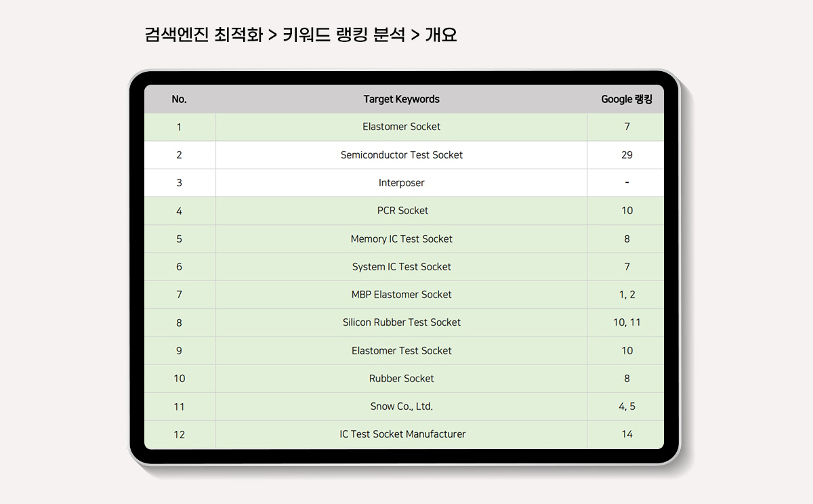
Task: Click the 'Target Keywords' column header
Action: (401, 99)
